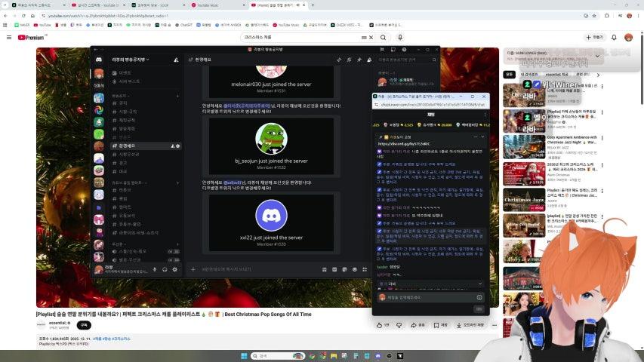The height and width of the screenshot is (362, 644).
Task: Open more actions dots under YouTube video
Action: pyautogui.click(x=495, y=325)
